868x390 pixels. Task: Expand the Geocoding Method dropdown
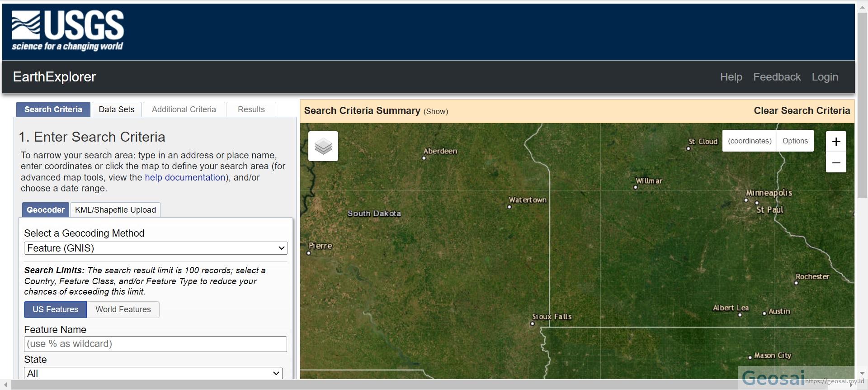coord(156,248)
